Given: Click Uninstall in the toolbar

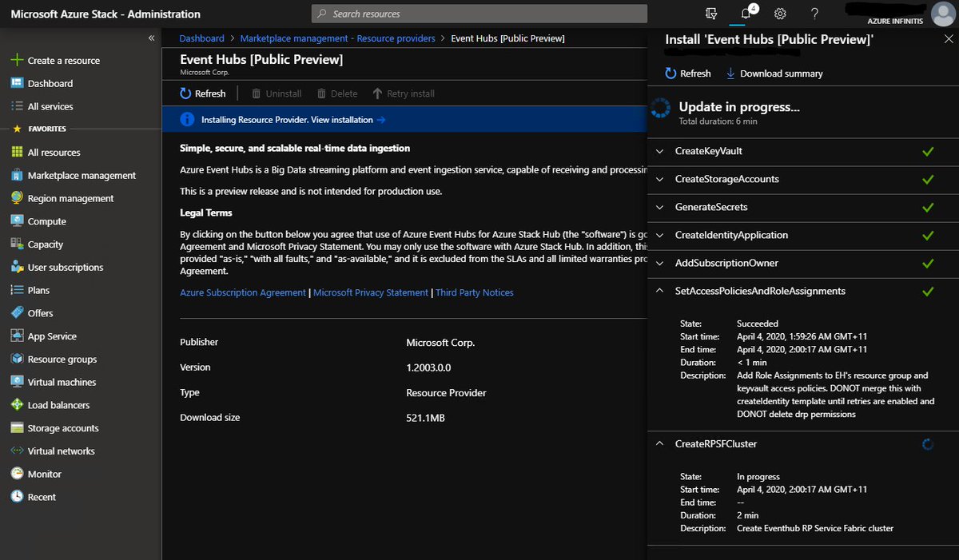Looking at the screenshot, I should coord(277,93).
